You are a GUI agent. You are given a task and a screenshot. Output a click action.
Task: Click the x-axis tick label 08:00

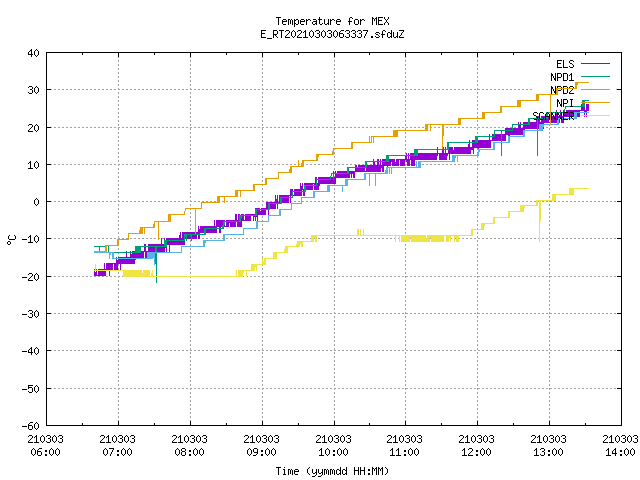(x=189, y=452)
